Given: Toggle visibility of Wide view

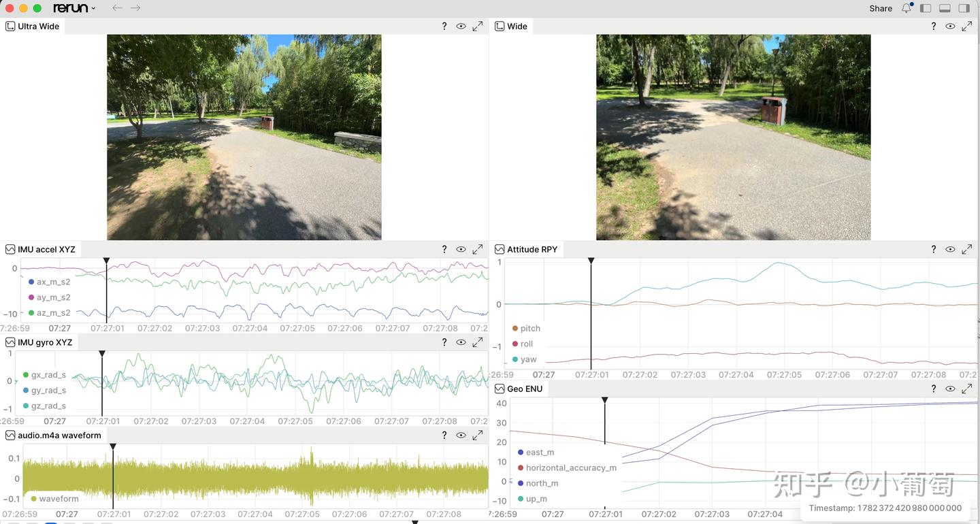Looking at the screenshot, I should pyautogui.click(x=950, y=26).
